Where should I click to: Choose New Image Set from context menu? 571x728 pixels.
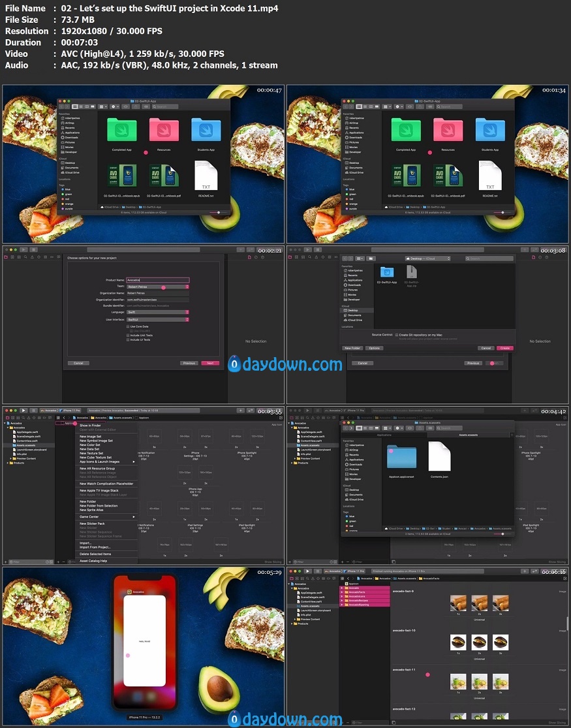(x=91, y=436)
